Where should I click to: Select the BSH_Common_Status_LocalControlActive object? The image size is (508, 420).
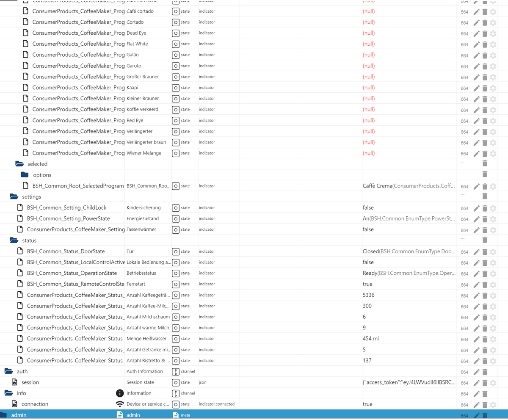pos(76,262)
